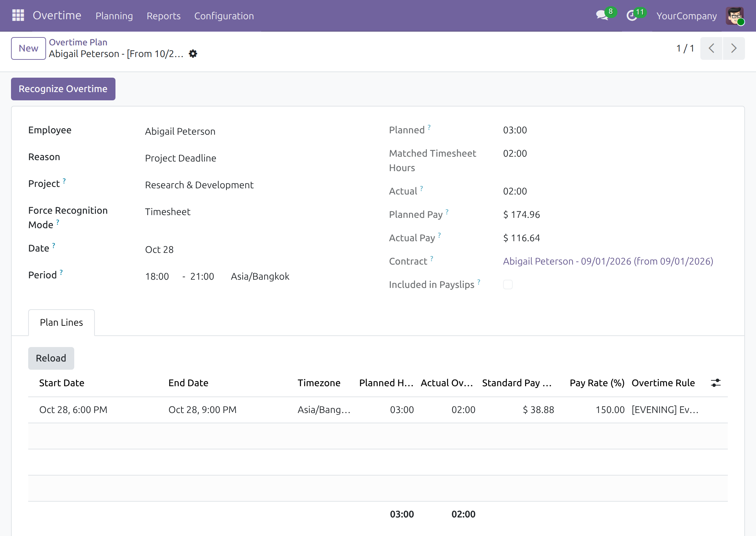
Task: Click the Date field Oct 28
Action: point(159,250)
